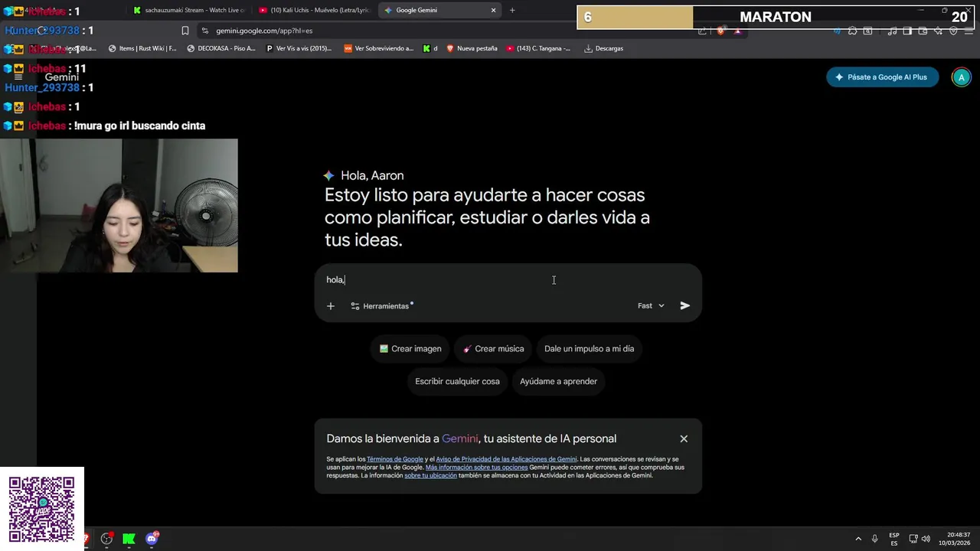Open the browser hamburger menu

pyautogui.click(x=969, y=31)
